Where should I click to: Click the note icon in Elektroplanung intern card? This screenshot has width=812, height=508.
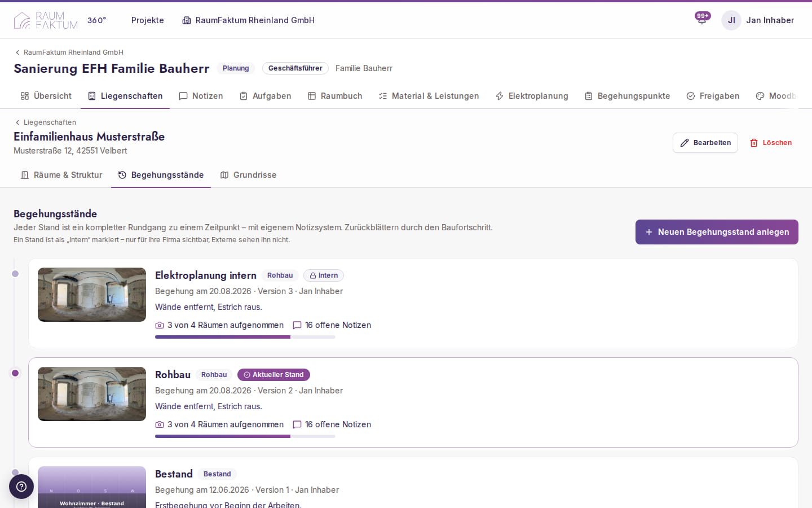297,325
